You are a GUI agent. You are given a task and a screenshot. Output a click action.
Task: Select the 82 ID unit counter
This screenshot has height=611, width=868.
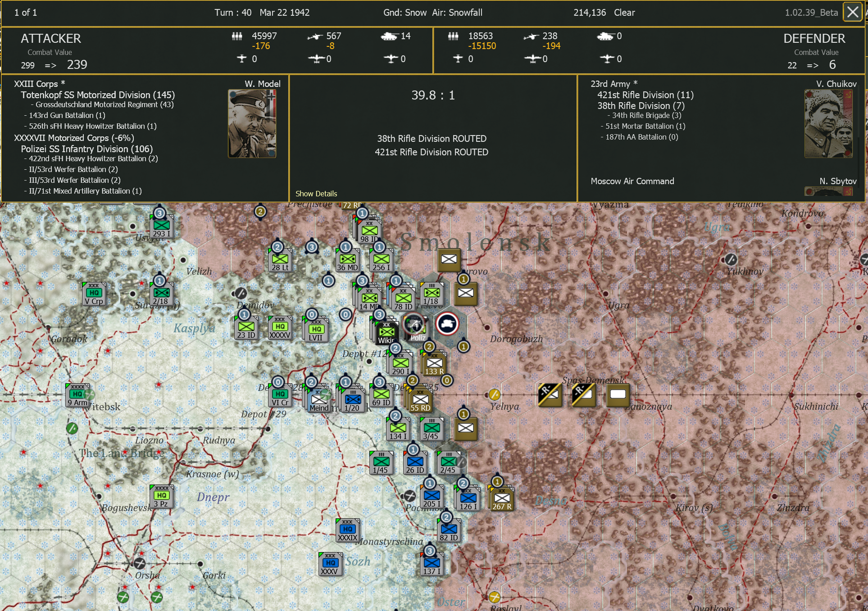449,530
